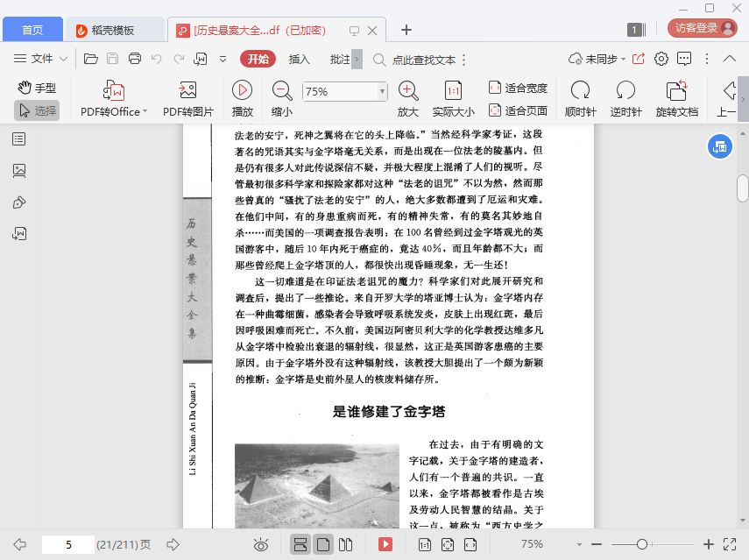Zoom in with 放大 magnifier
Screen dimensions: 749x560
point(408,91)
